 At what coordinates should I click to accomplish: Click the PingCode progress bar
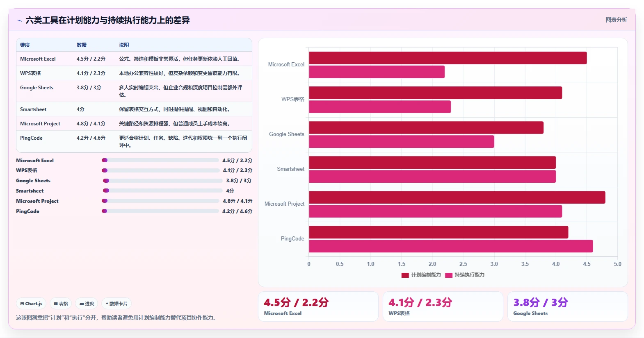coord(160,211)
